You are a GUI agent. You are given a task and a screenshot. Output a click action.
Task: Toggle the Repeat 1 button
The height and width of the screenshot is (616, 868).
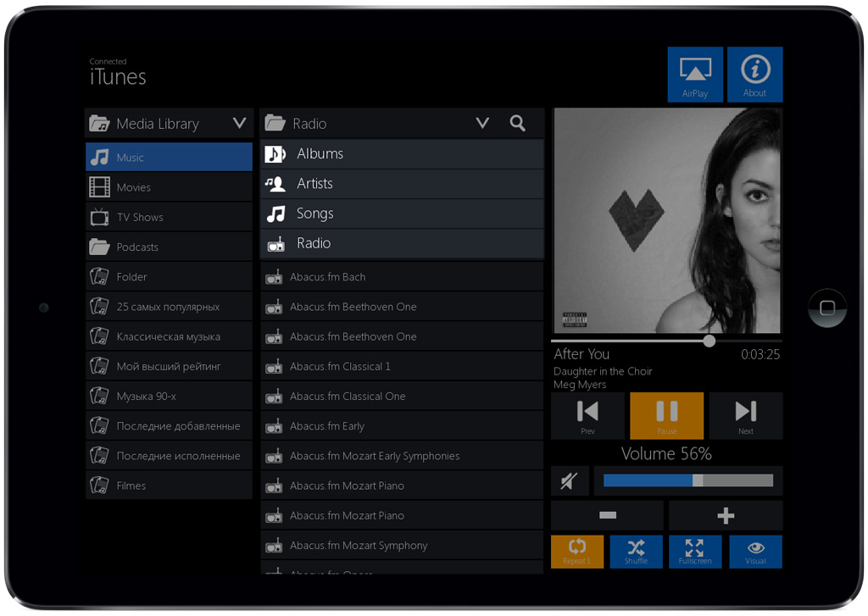576,551
